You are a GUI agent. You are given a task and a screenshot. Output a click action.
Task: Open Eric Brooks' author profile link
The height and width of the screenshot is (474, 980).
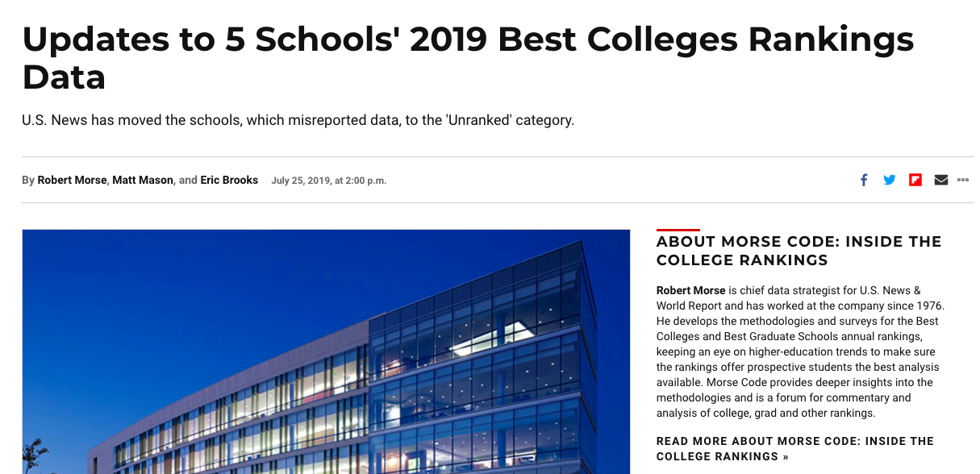[x=229, y=181]
